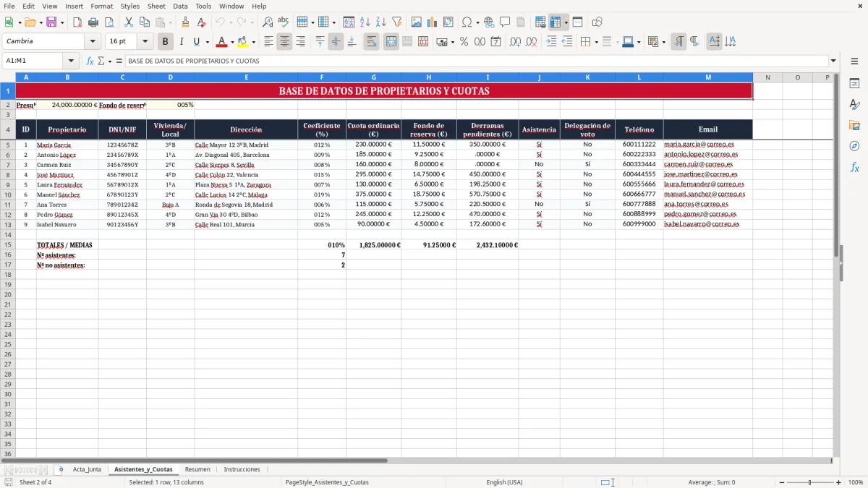This screenshot has width=868, height=488.
Task: Open Find and Replace tool
Action: [x=268, y=22]
